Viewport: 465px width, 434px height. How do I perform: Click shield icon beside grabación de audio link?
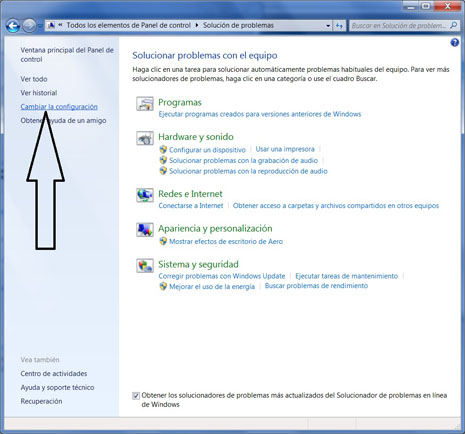point(163,160)
